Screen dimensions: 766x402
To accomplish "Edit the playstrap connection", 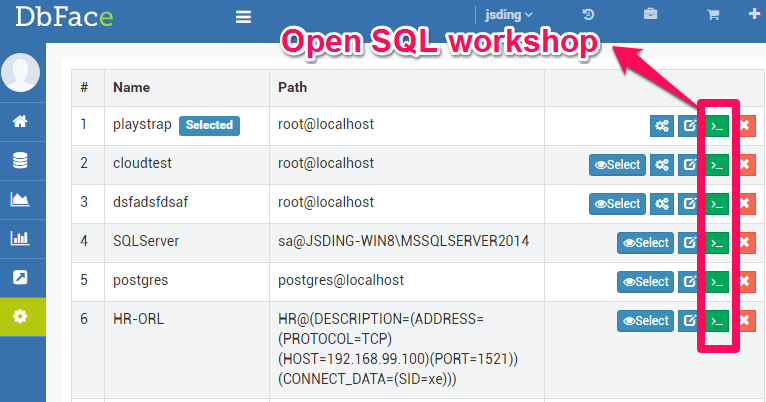I will [x=689, y=126].
